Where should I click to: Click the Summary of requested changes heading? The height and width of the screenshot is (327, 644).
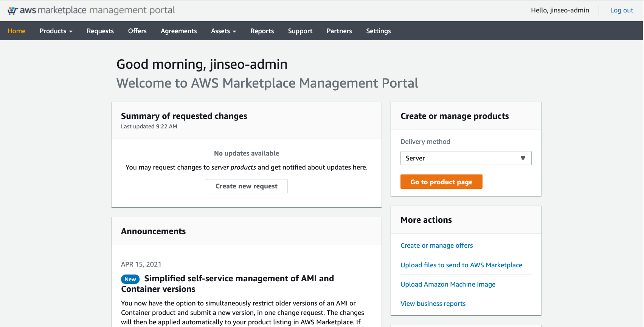pos(184,116)
